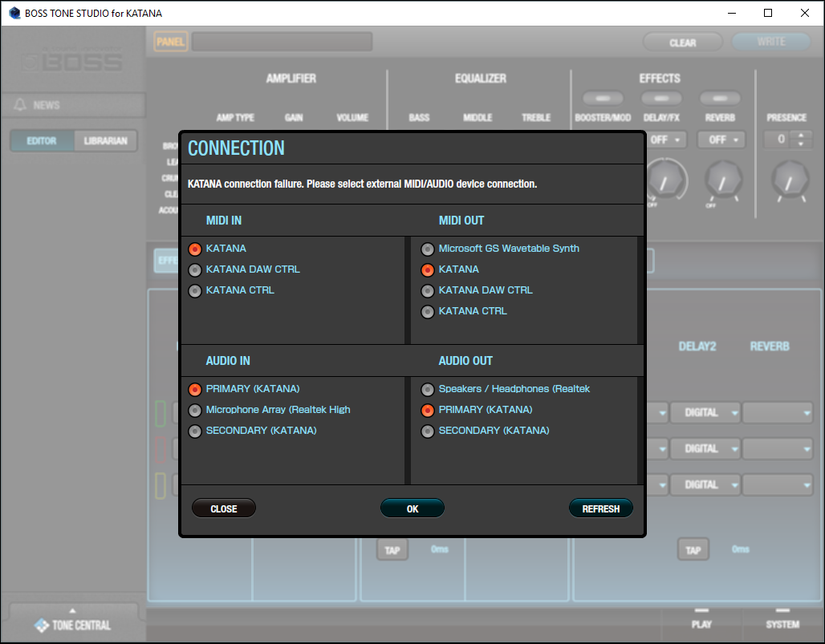Select the yellow channel indicator

161,485
